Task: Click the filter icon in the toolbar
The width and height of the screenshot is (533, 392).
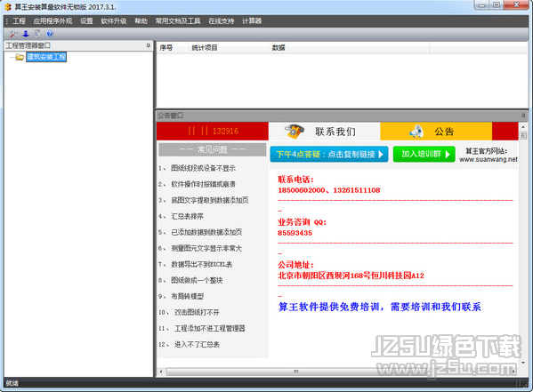Action: (37, 33)
